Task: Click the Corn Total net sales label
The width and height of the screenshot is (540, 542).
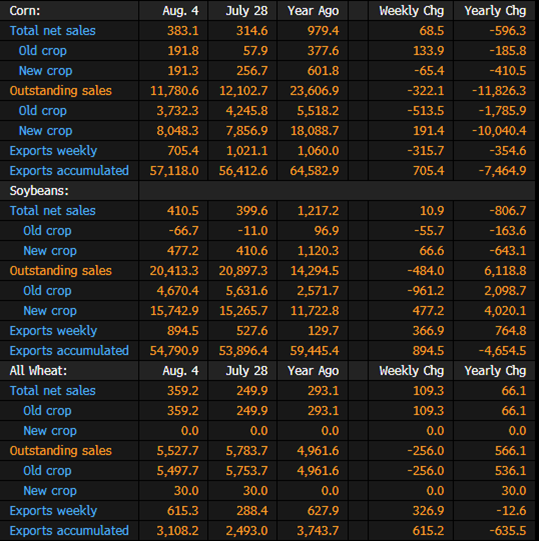Action: pyautogui.click(x=53, y=31)
